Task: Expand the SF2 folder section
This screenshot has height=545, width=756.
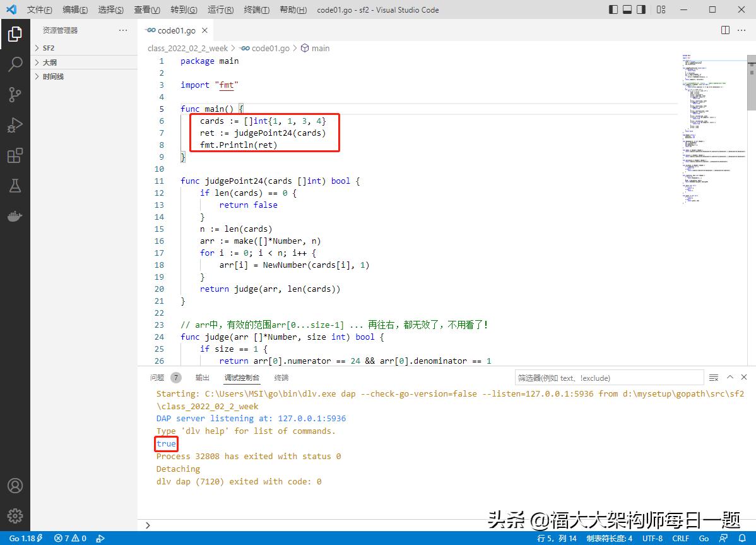Action: coord(49,48)
